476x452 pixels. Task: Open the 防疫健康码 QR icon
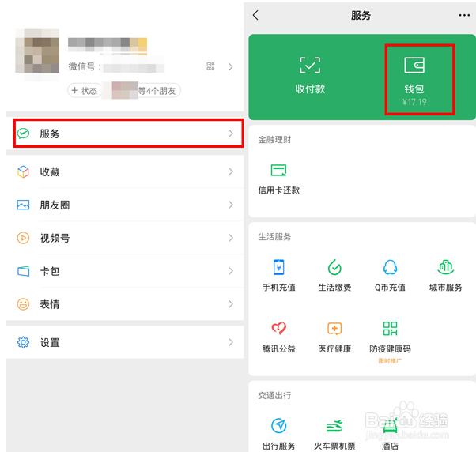click(x=390, y=329)
